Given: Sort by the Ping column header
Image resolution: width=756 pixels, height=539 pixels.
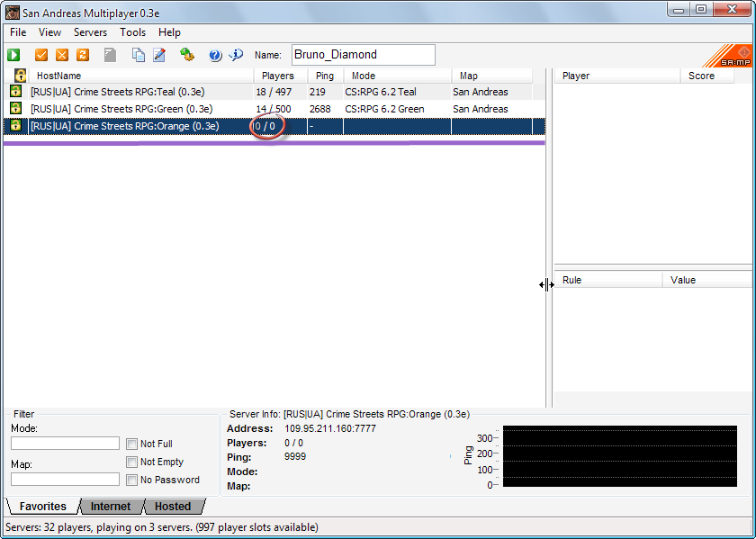Looking at the screenshot, I should [x=326, y=76].
